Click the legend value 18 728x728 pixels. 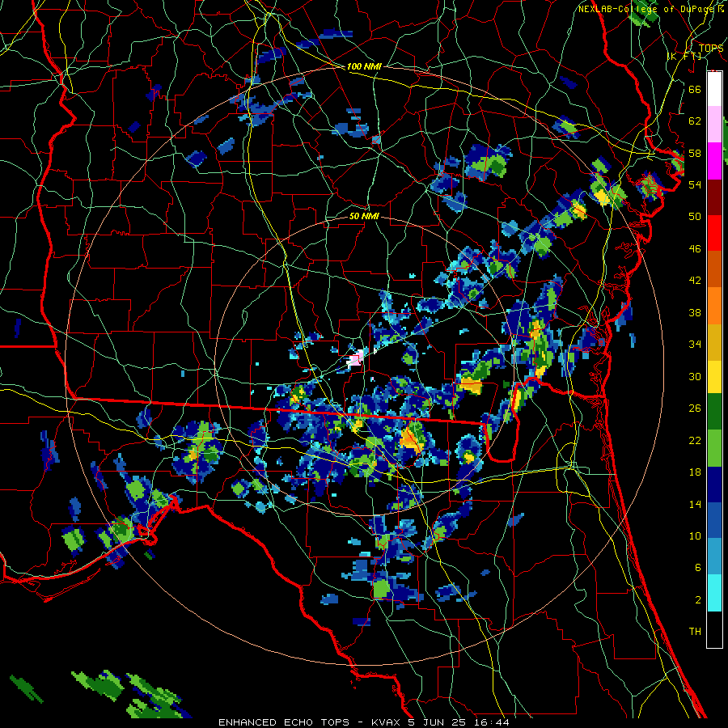(x=695, y=472)
